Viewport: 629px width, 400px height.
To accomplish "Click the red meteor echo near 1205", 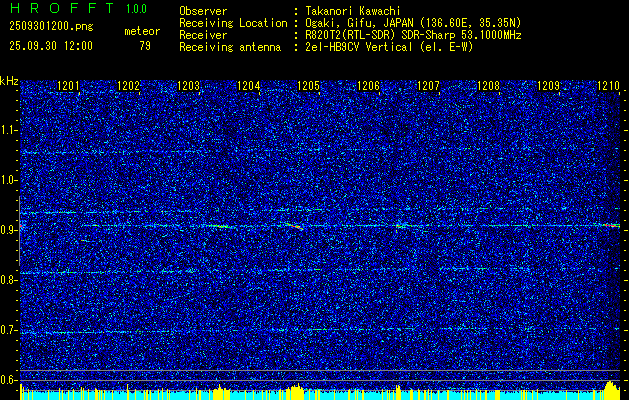I will pyautogui.click(x=295, y=226).
